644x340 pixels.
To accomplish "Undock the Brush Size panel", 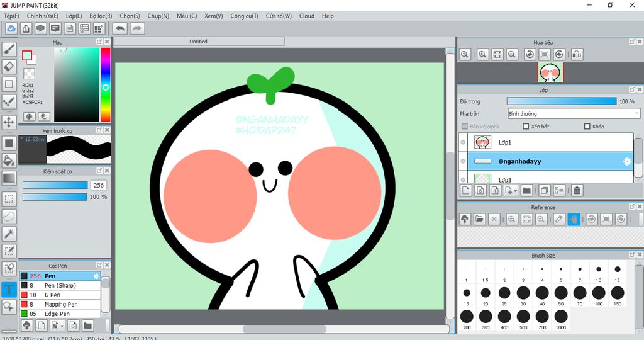I will click(x=632, y=255).
